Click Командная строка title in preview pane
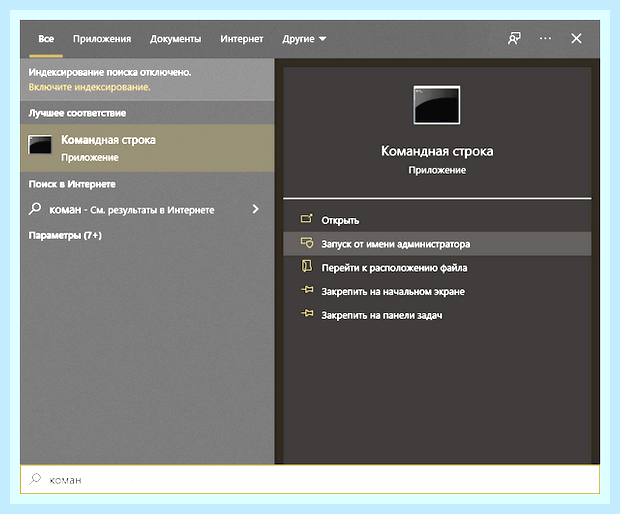Viewport: 620px width, 514px height. [x=437, y=151]
